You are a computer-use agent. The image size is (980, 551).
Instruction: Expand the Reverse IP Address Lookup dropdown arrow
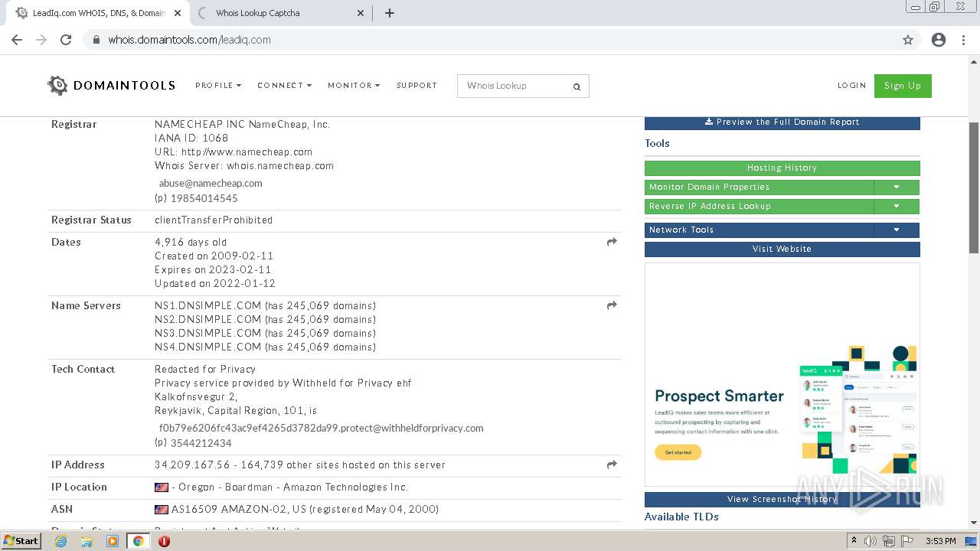coord(897,206)
